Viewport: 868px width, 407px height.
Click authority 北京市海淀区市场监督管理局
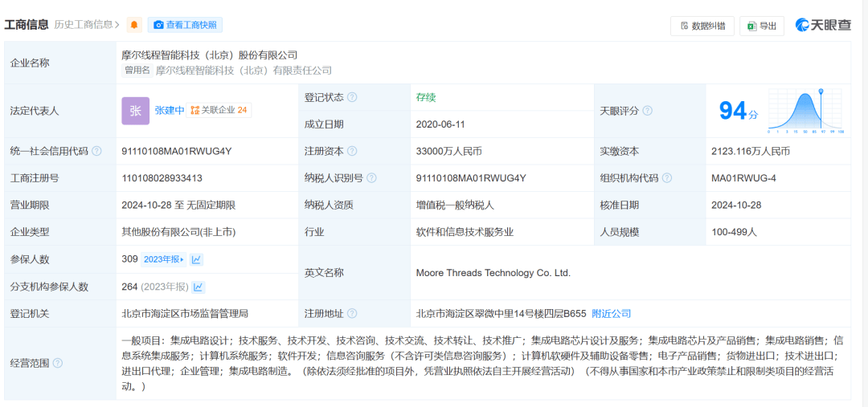pyautogui.click(x=185, y=314)
